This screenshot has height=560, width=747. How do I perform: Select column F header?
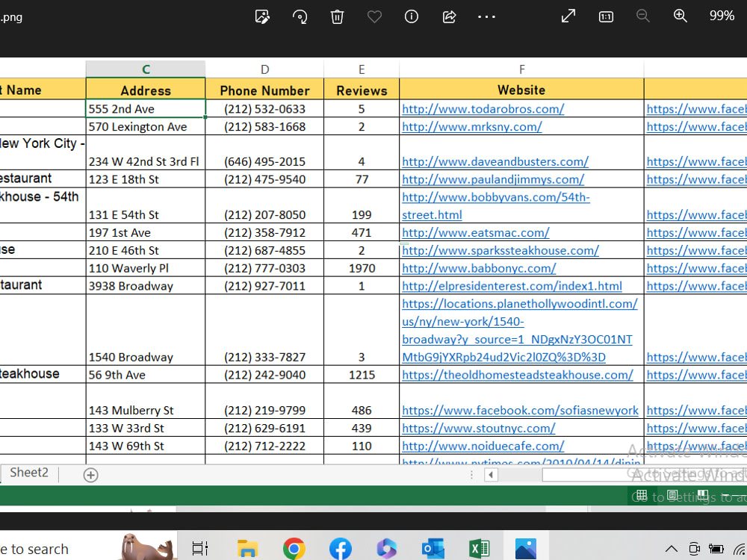coord(521,69)
